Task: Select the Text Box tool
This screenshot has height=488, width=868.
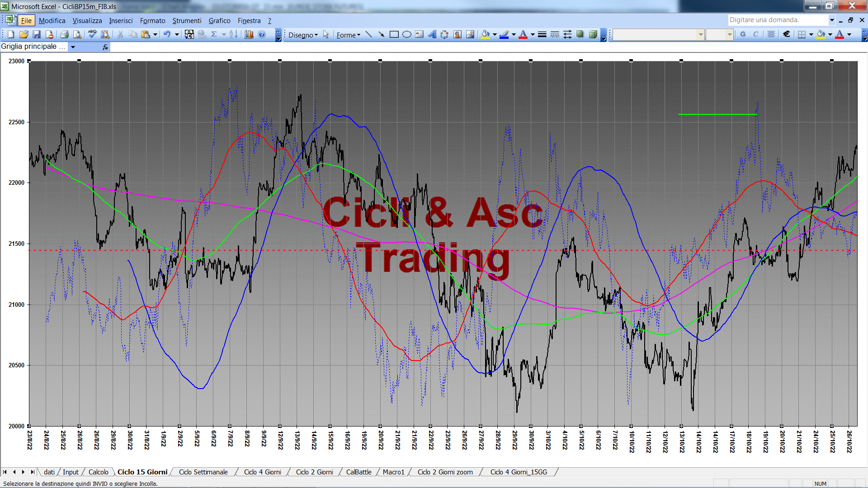Action: point(420,35)
